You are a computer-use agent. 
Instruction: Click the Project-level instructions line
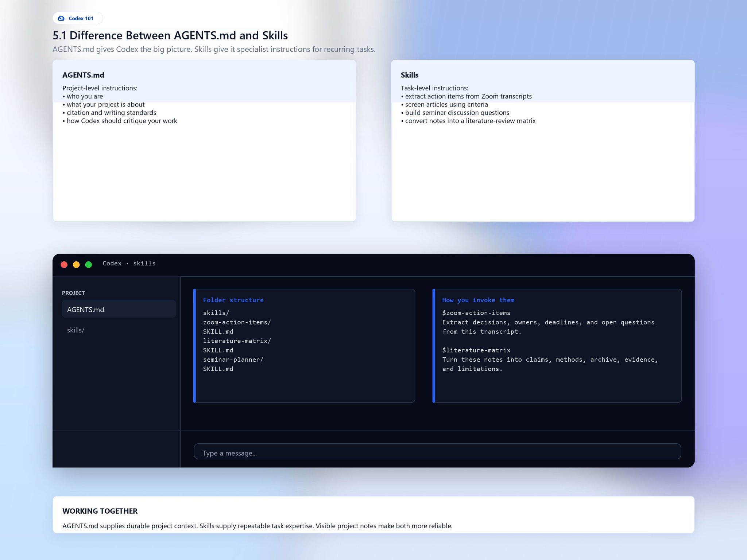100,88
